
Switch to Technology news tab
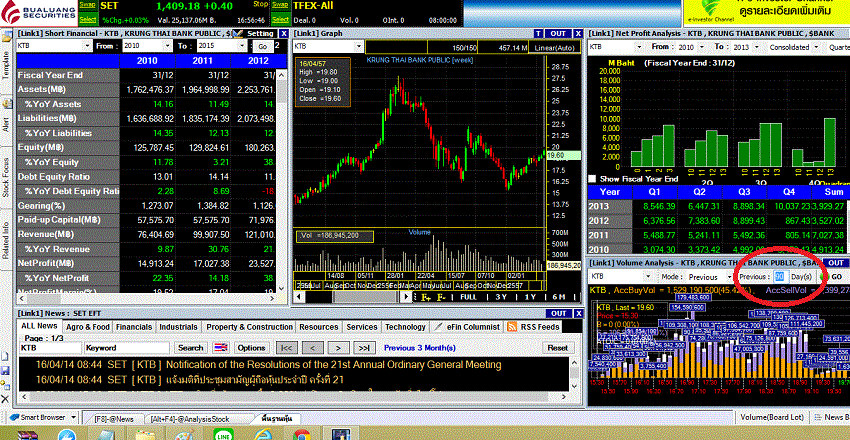[x=405, y=327]
